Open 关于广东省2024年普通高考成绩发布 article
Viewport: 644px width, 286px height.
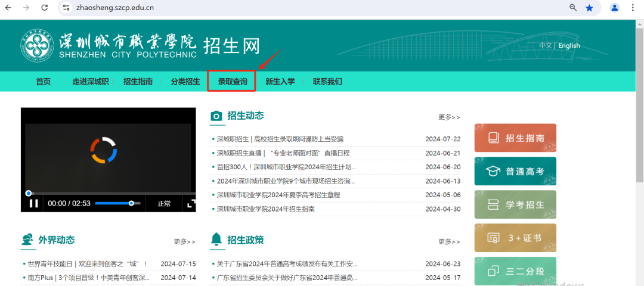287,263
